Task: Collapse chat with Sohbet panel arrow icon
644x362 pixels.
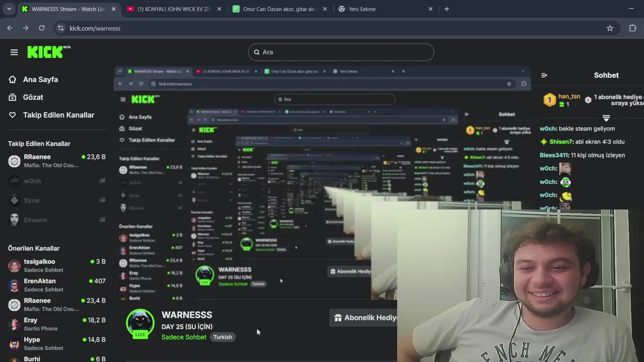Action: click(x=544, y=75)
